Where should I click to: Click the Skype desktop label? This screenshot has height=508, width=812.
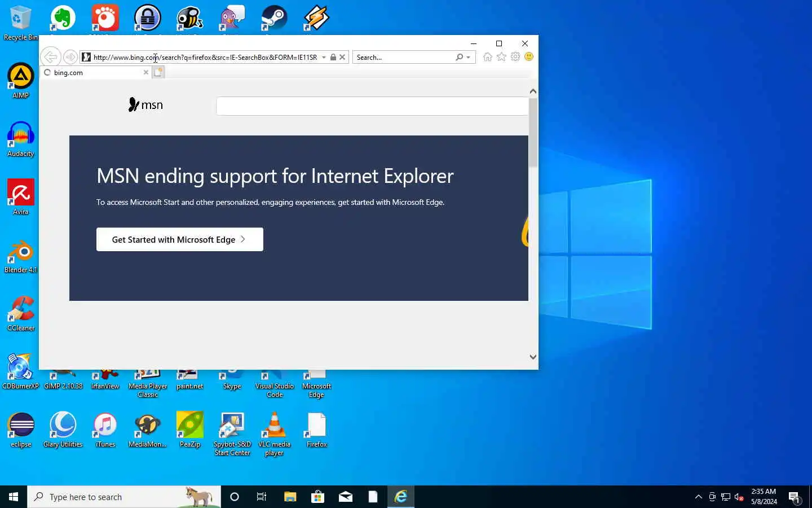tap(232, 386)
